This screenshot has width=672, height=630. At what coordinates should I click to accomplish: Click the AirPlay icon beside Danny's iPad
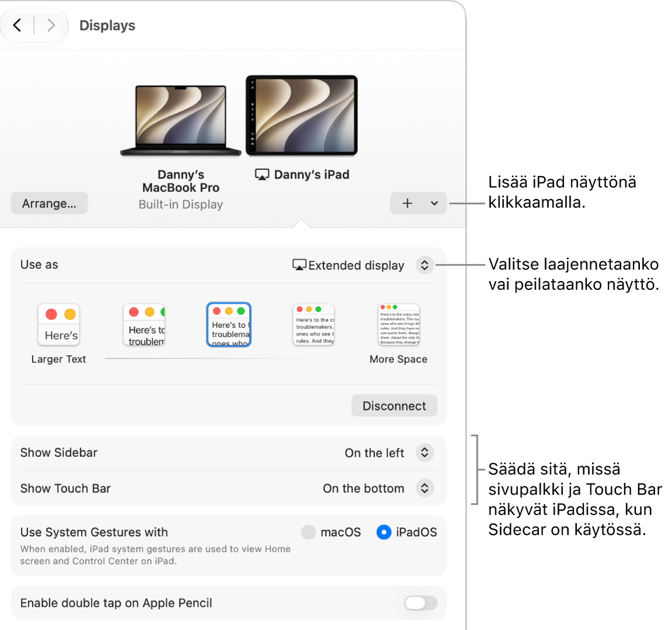(x=262, y=174)
